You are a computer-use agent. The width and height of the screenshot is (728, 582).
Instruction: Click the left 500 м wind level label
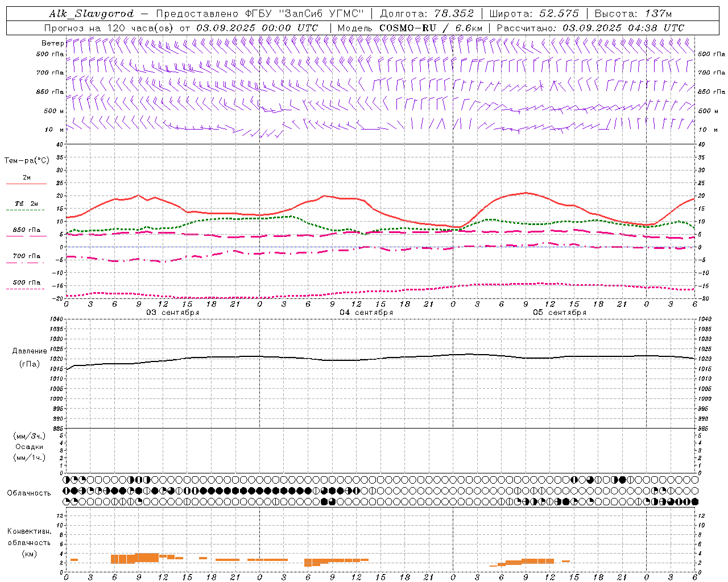(x=54, y=111)
